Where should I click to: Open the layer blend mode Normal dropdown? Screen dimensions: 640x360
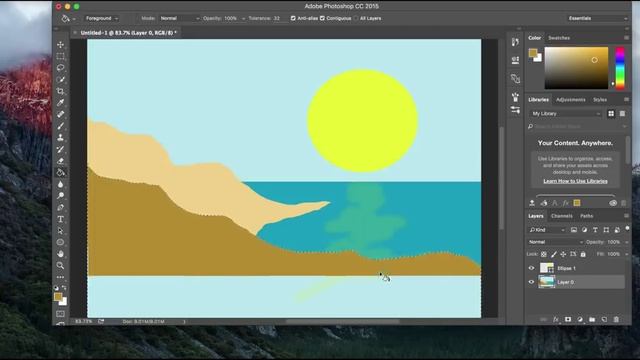(x=555, y=242)
